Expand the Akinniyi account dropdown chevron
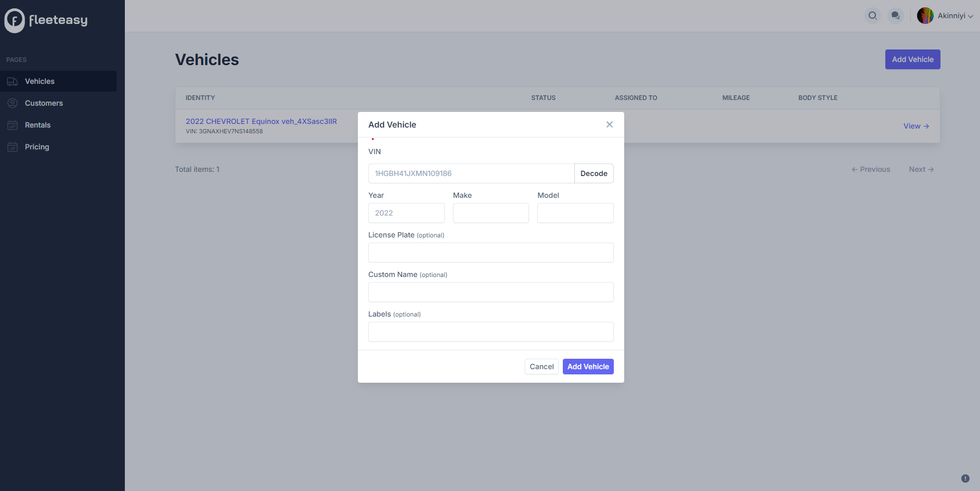The height and width of the screenshot is (491, 980). (x=971, y=17)
